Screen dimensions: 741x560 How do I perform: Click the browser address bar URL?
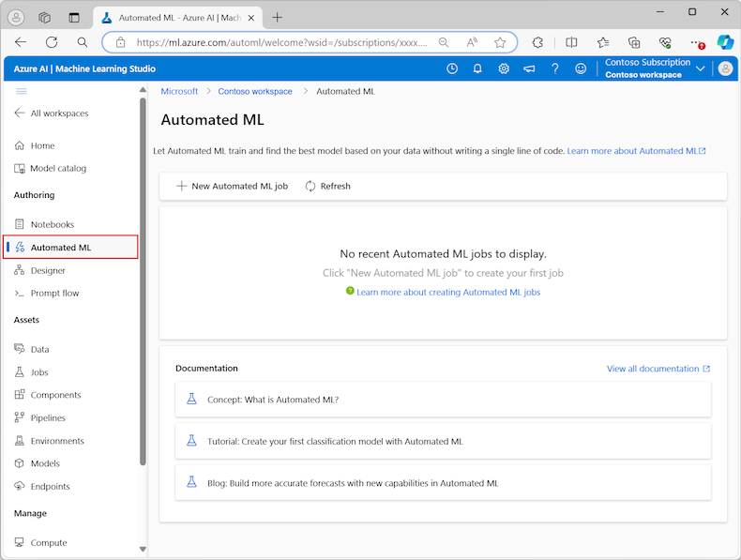click(x=281, y=42)
